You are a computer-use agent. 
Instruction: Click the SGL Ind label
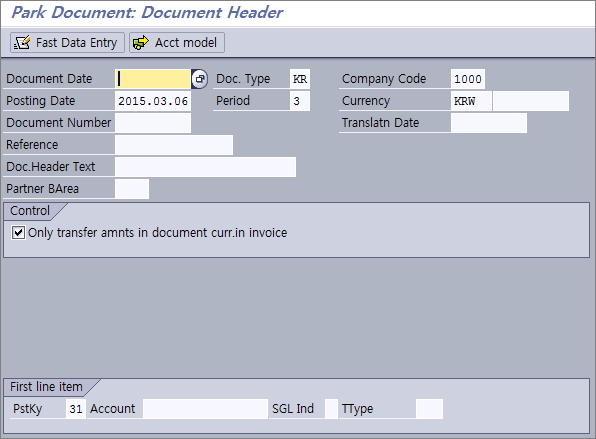coord(293,409)
